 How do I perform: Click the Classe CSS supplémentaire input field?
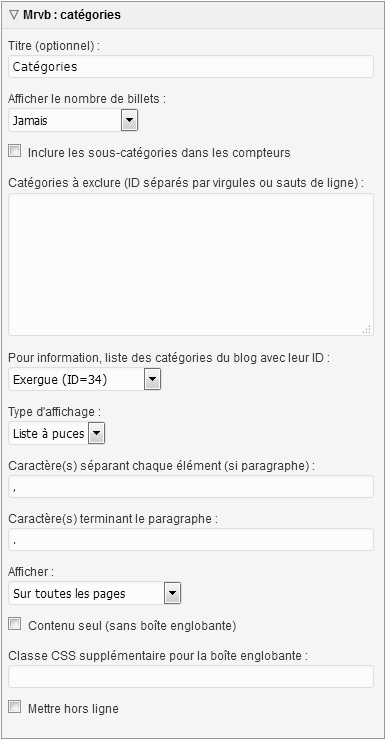[x=191, y=676]
